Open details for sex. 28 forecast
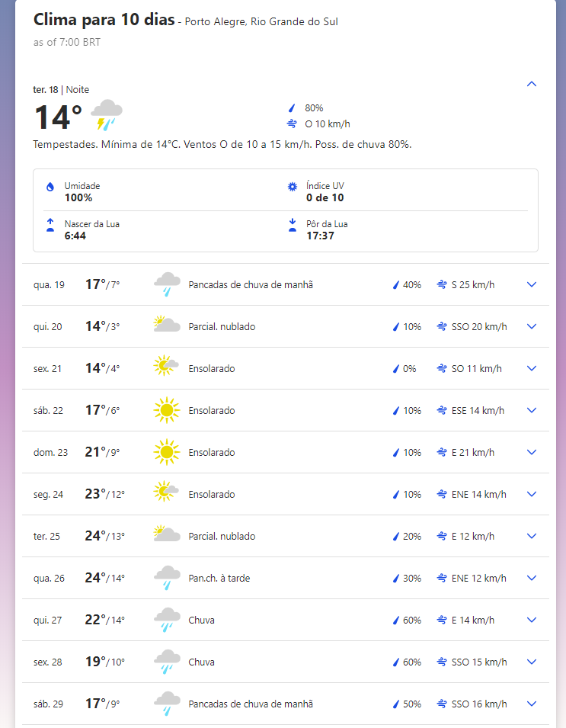Viewport: 566px width, 728px height. point(532,662)
